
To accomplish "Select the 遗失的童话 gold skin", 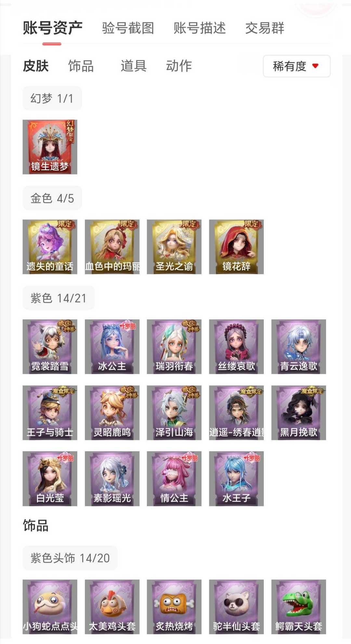I will tap(50, 247).
